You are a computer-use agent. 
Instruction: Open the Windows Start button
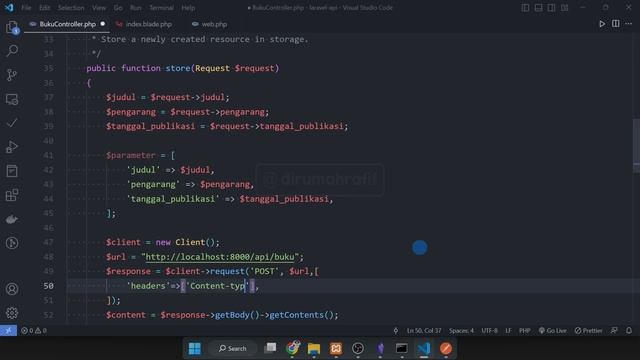click(195, 349)
